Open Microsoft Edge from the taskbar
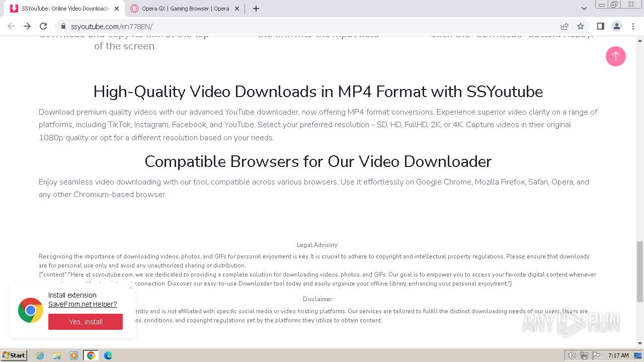This screenshot has height=362, width=644. coord(108,355)
